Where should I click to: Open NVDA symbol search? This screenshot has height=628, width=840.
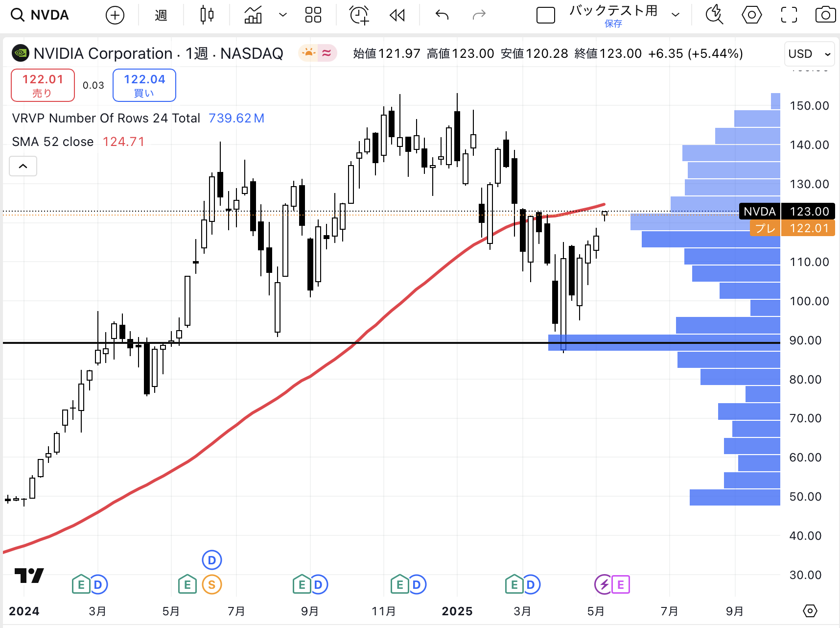[x=40, y=15]
